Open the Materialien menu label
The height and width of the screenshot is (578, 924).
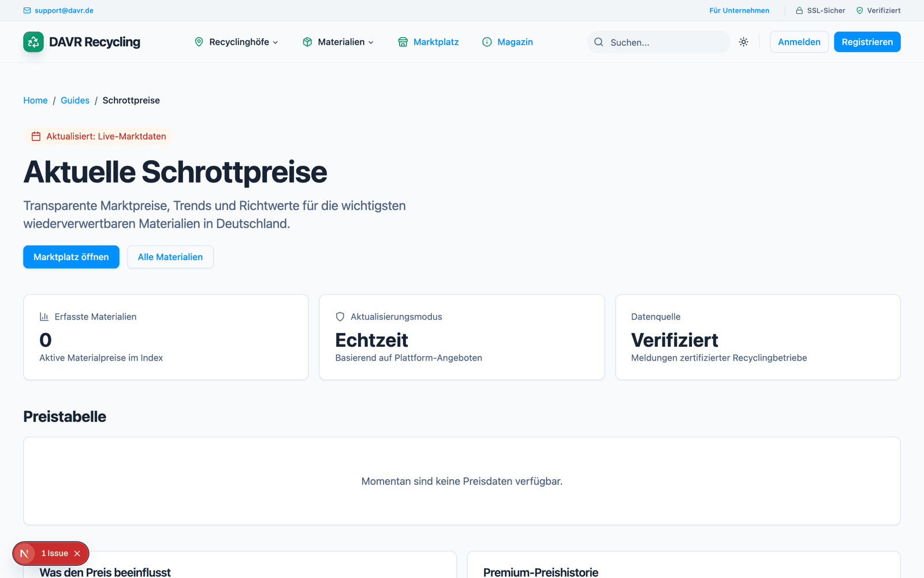[341, 42]
